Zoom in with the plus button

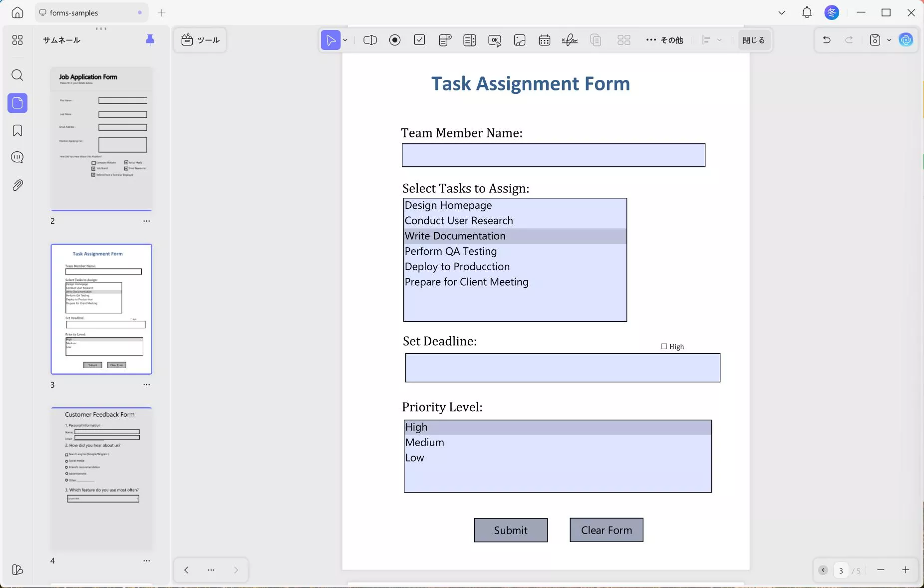pos(906,570)
